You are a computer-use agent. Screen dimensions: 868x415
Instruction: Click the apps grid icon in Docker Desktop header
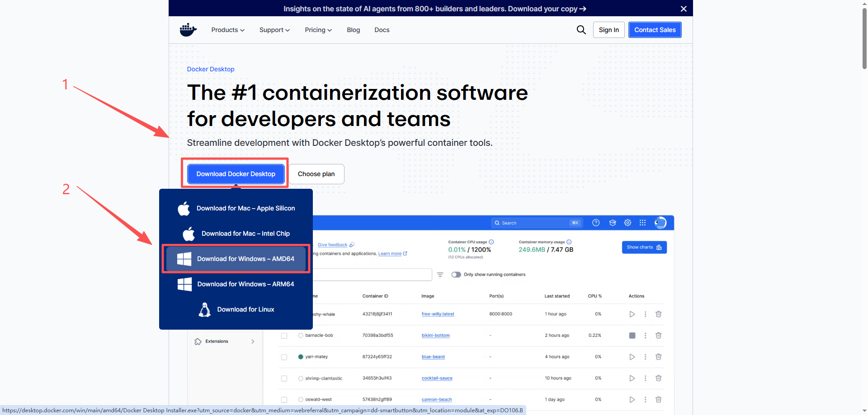pos(642,223)
